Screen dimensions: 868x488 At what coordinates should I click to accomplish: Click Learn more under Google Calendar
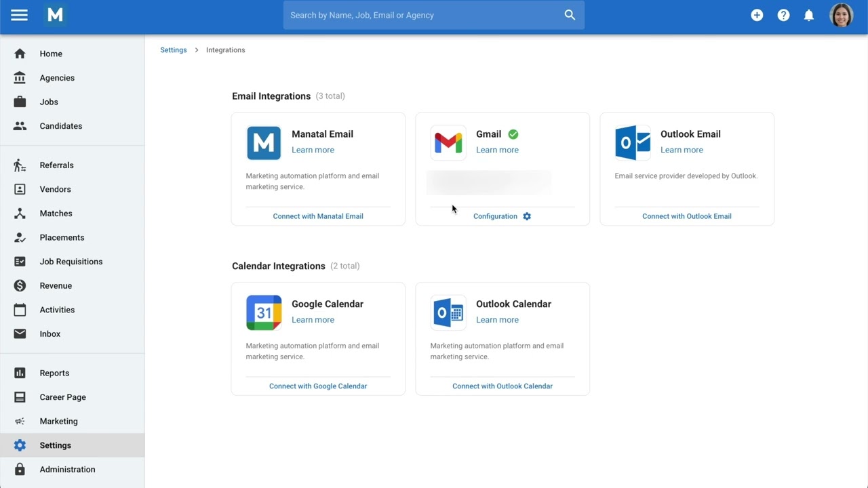(x=313, y=320)
